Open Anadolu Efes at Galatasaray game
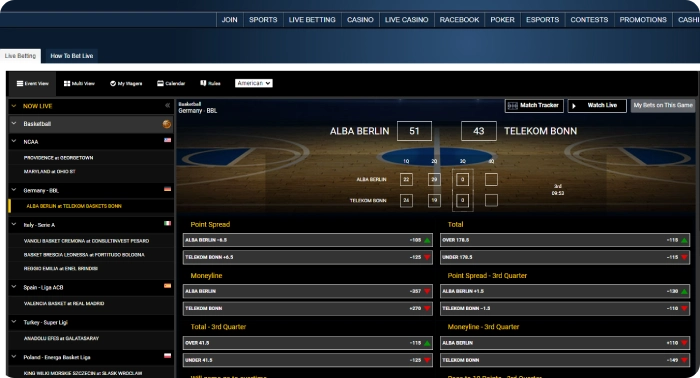 pyautogui.click(x=62, y=338)
